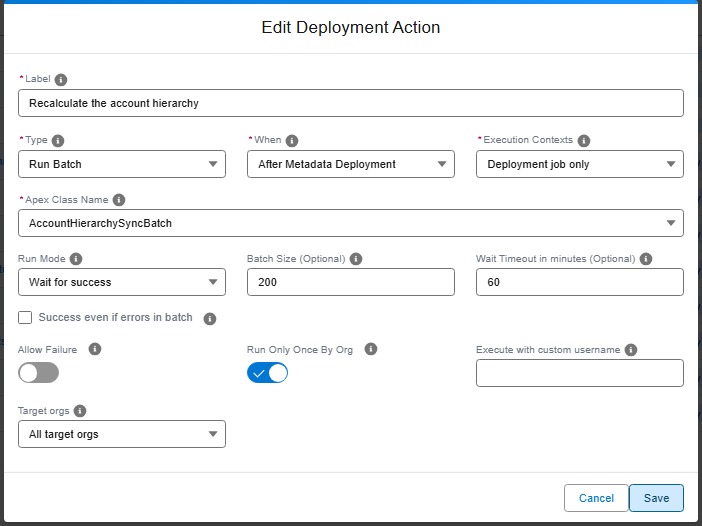Focus the Label text field

[x=351, y=103]
